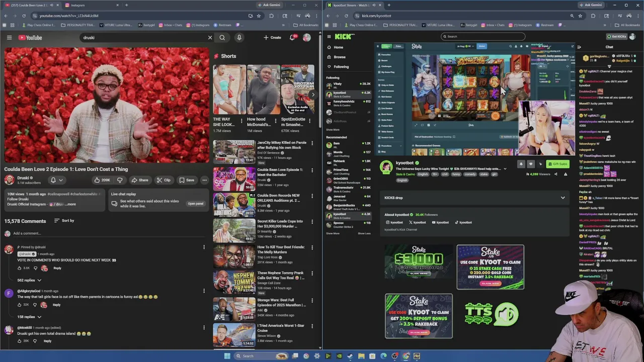Open options for Secret Killer Leads Cops video
644x362 pixels.
click(312, 222)
